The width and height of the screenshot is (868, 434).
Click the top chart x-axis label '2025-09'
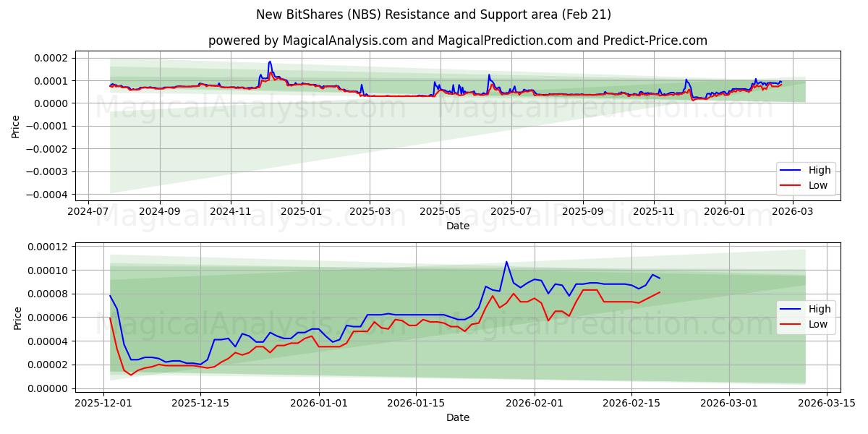pyautogui.click(x=583, y=211)
